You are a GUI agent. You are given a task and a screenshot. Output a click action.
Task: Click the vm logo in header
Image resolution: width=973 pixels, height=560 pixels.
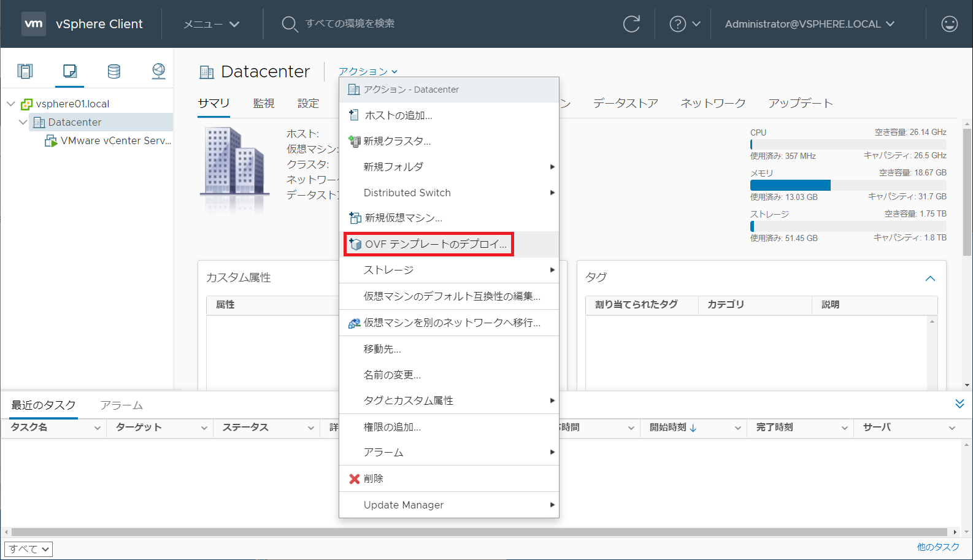tap(34, 24)
